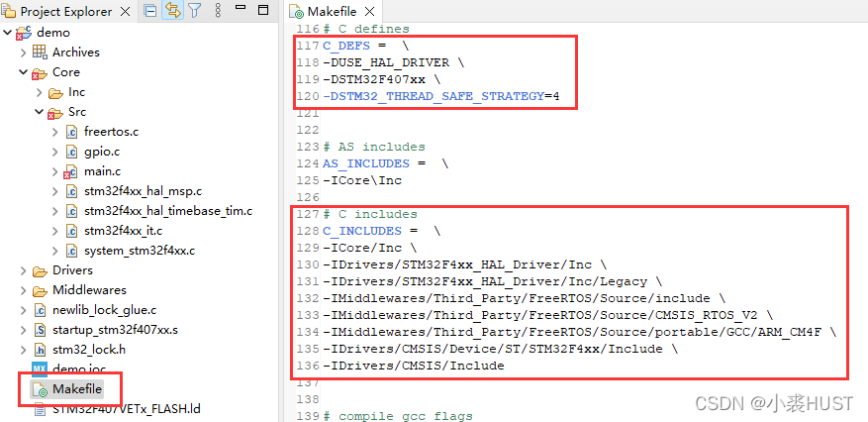Select stm32f4xx_hal_timebase_tim.c in the tree

[168, 211]
